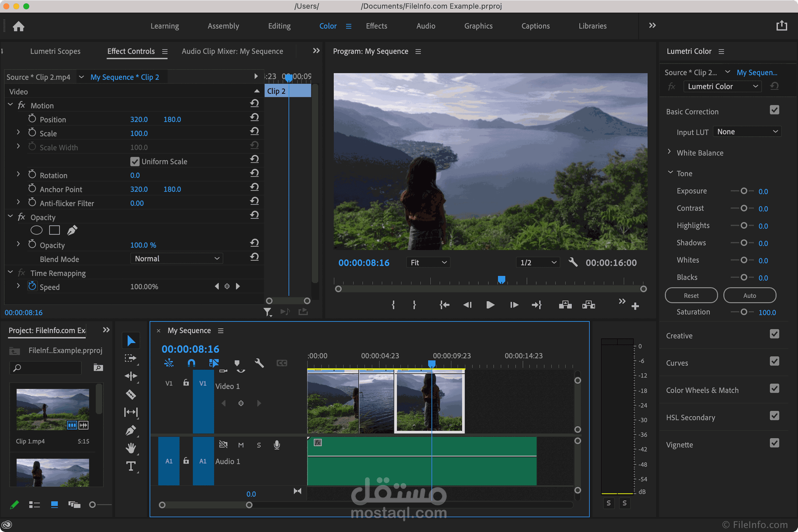Create ellipse mask under Opacity
This screenshot has width=798, height=532.
(36, 230)
